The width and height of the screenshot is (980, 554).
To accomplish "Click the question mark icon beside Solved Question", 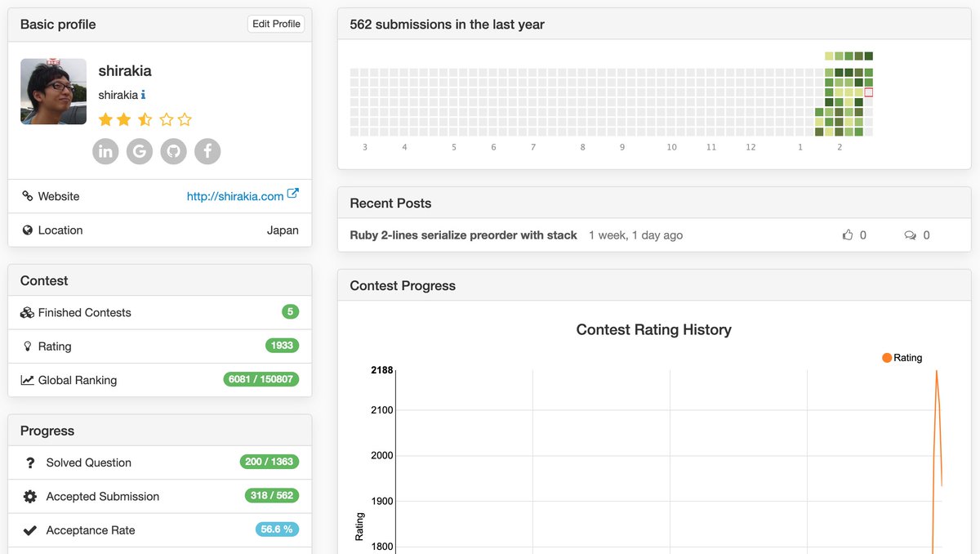I will coord(30,462).
